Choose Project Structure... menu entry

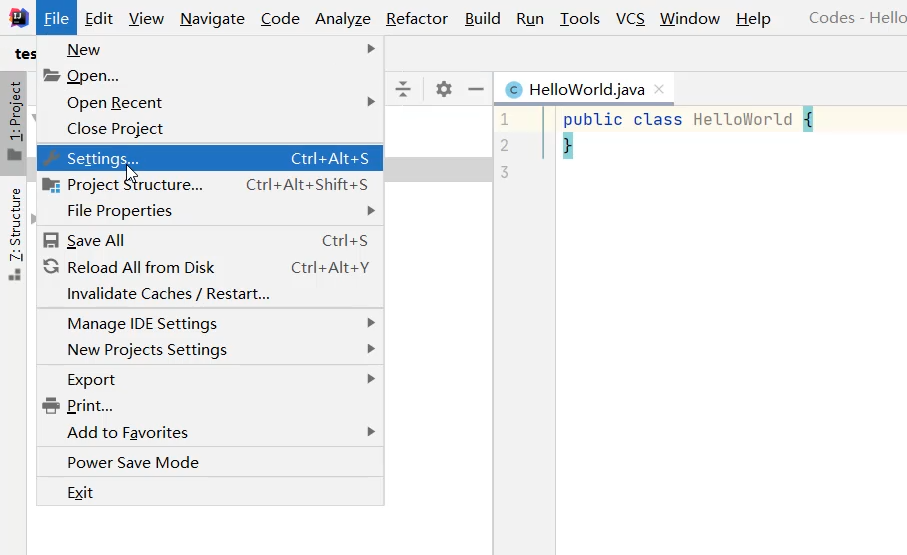(x=134, y=184)
